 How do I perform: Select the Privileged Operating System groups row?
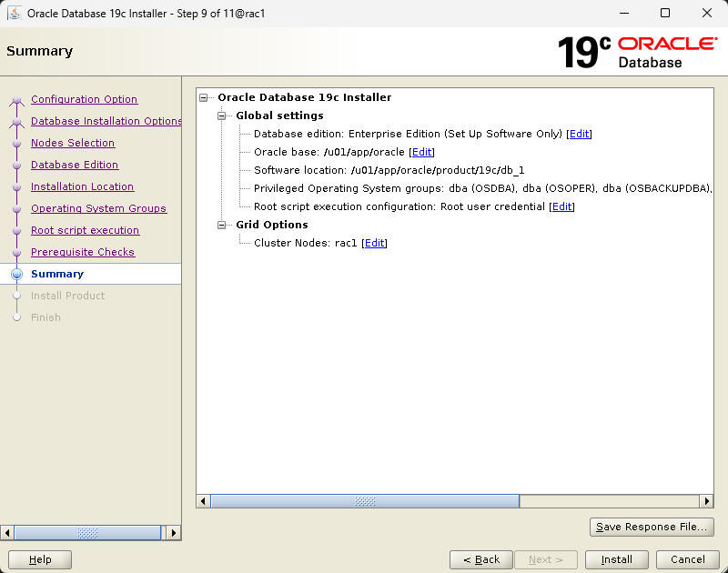point(483,188)
